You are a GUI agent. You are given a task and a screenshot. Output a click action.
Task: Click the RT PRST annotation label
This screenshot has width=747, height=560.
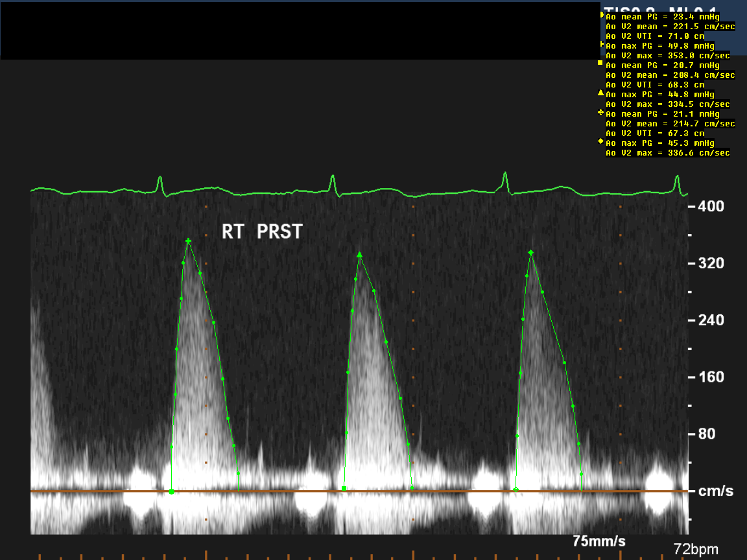(262, 231)
